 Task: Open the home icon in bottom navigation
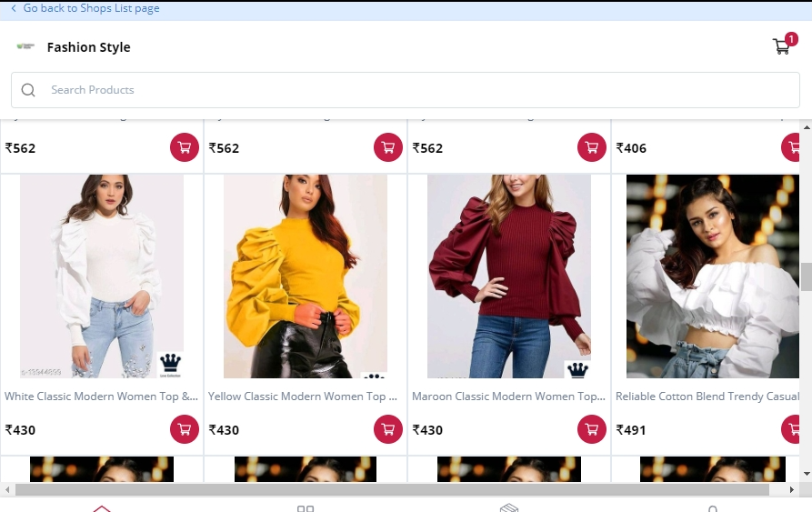point(102,508)
